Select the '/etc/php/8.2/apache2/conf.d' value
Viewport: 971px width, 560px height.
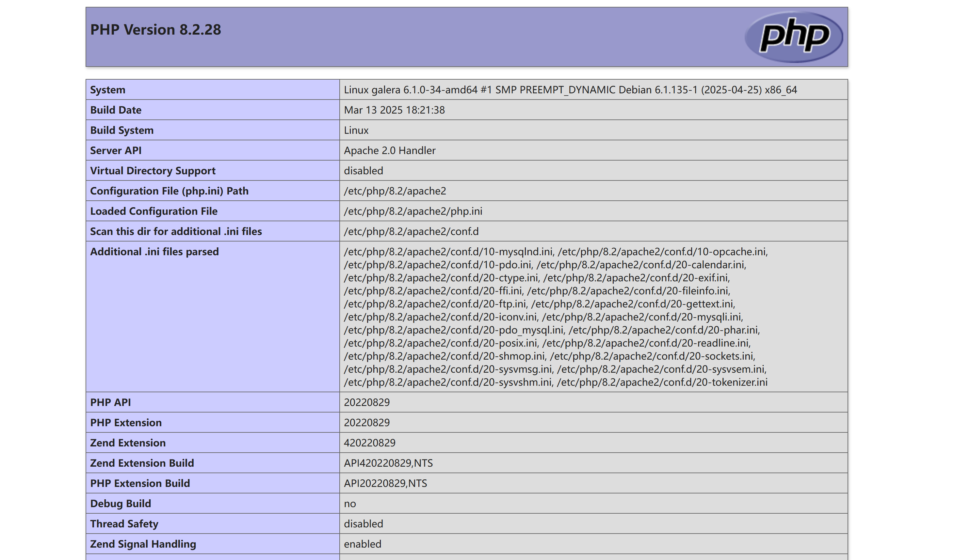pos(411,232)
